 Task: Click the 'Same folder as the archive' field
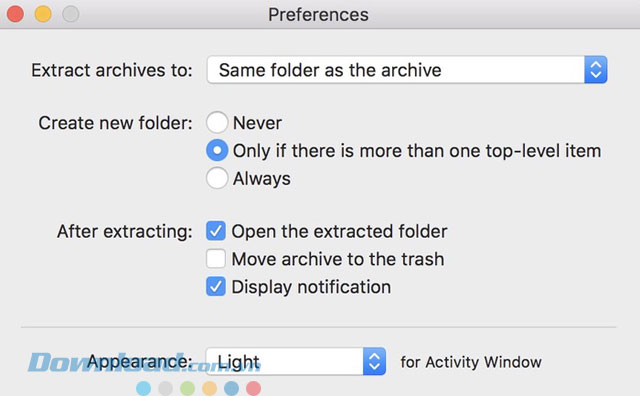coord(407,70)
